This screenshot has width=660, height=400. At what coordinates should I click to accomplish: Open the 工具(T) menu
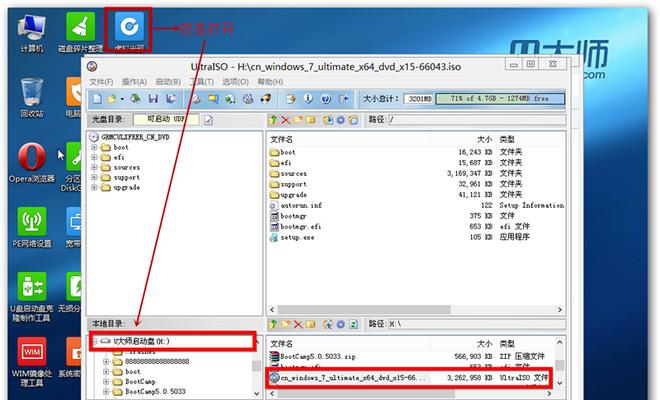click(201, 82)
